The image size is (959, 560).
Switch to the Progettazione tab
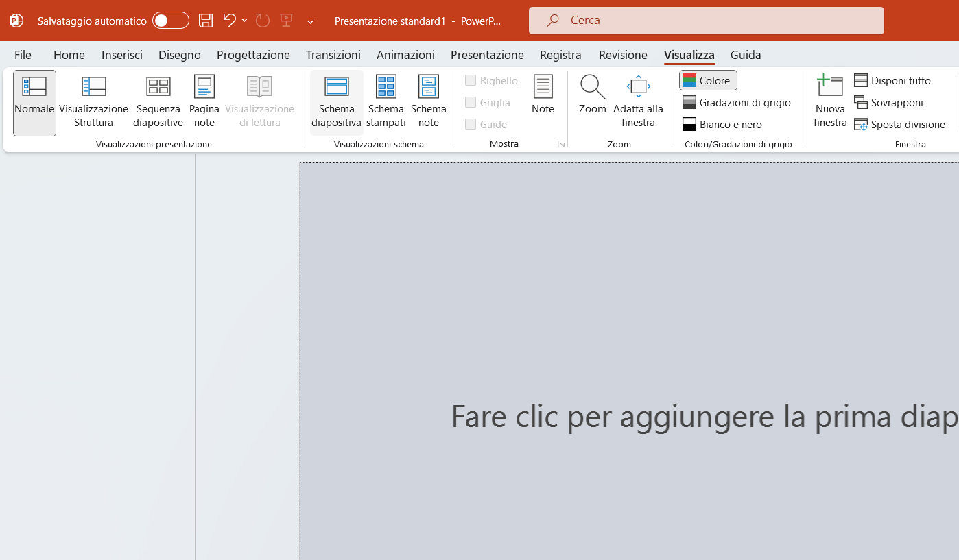253,55
